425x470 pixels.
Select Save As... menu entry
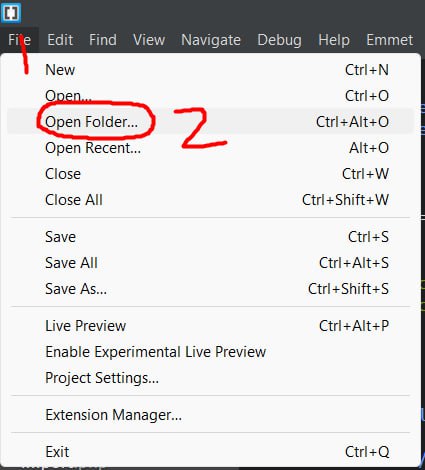pos(211,289)
